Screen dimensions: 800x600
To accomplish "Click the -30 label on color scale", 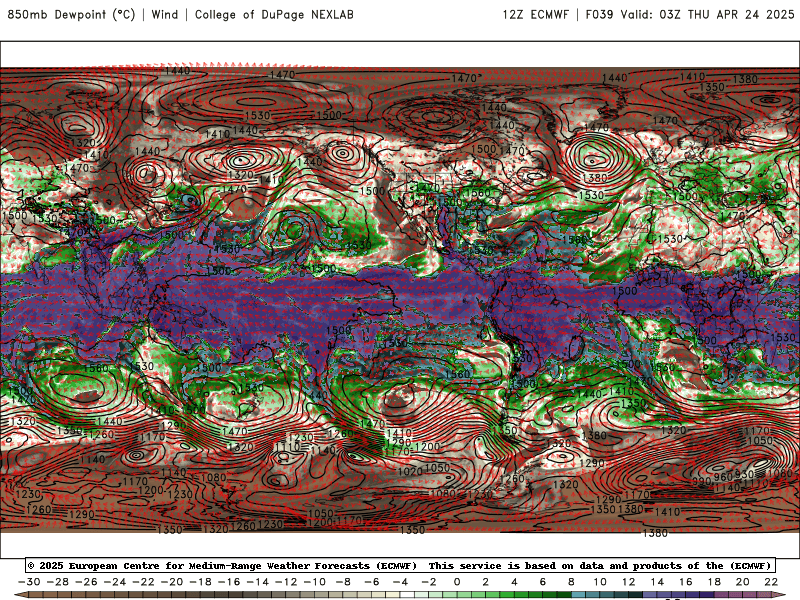I will [29, 582].
